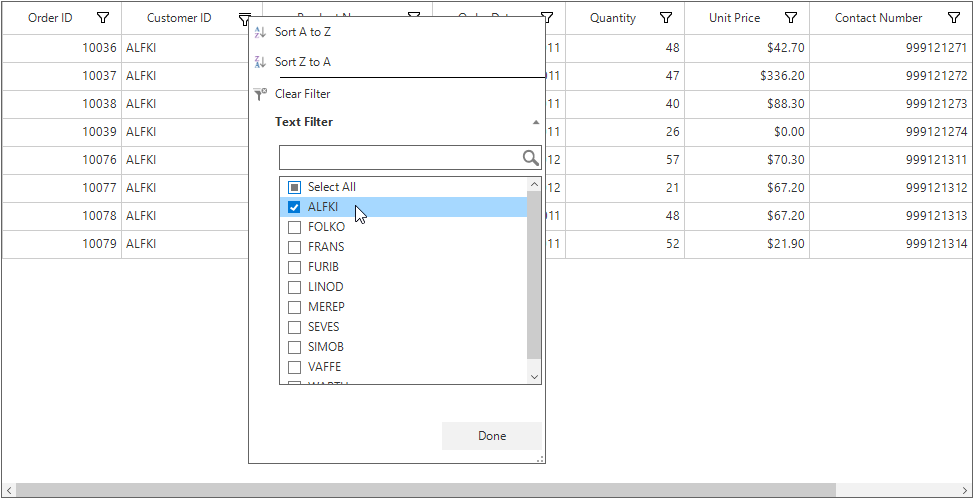Click the Unit Price cell $0.00
Screen dimensions: 974x499
(747, 132)
